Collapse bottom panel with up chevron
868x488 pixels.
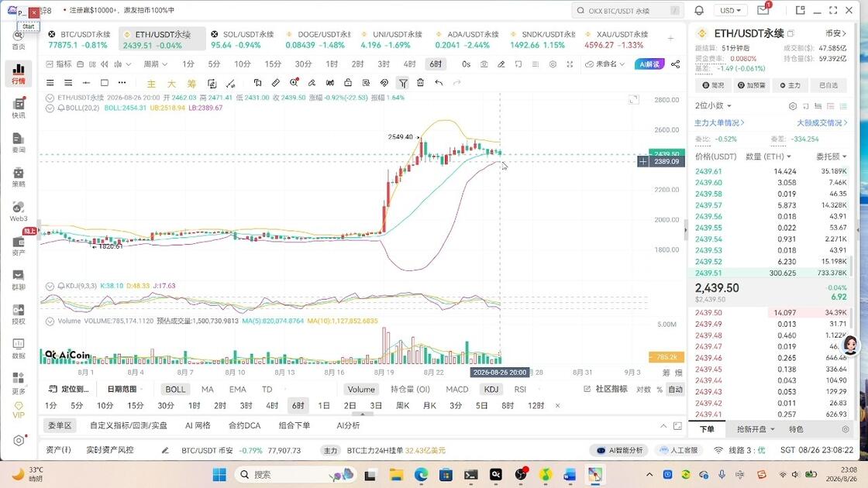[663, 425]
